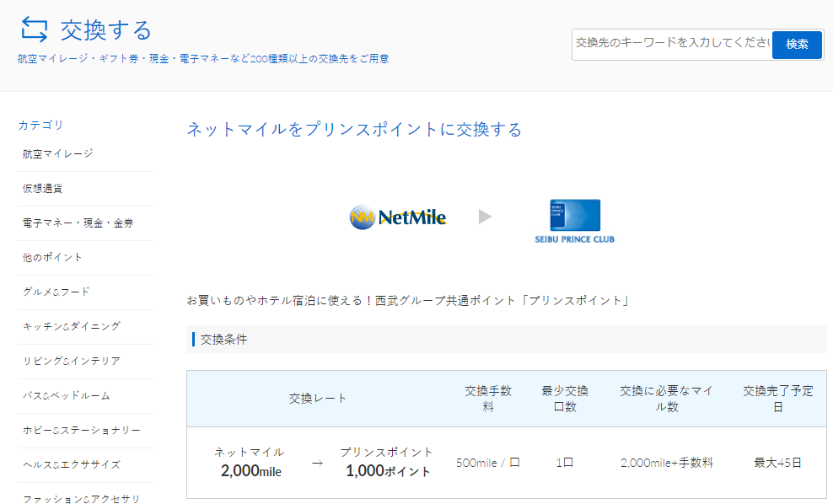Image resolution: width=833 pixels, height=504 pixels.
Task: Click the 最大45日 completion cell
Action: coord(777,463)
